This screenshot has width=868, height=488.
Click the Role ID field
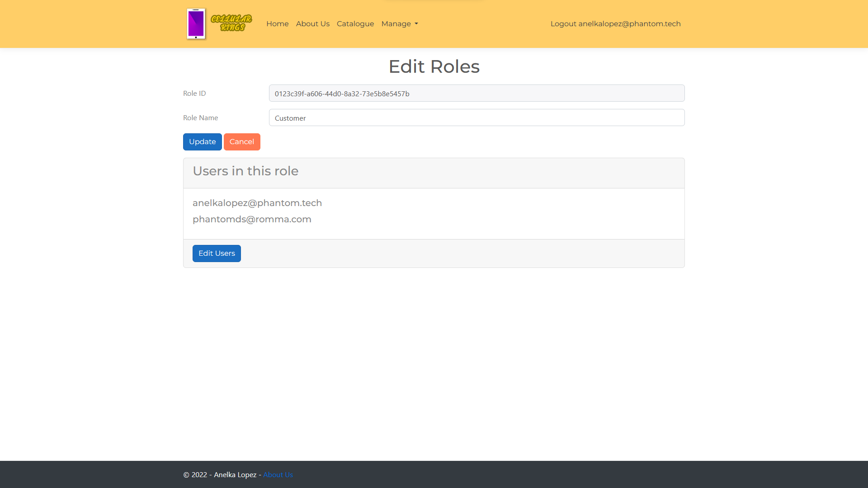coord(476,93)
